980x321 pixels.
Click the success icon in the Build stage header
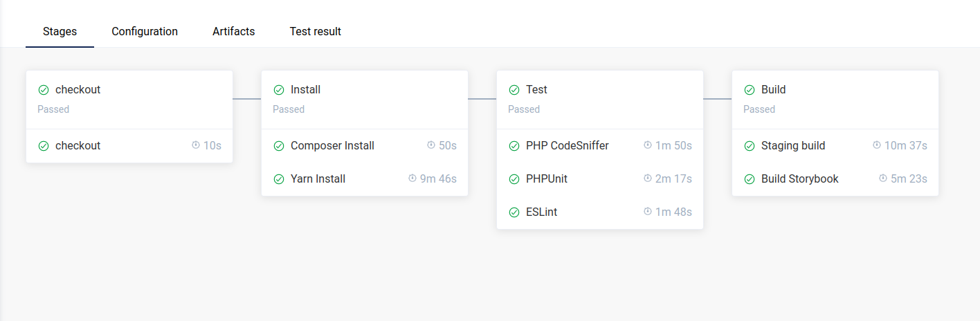point(750,90)
